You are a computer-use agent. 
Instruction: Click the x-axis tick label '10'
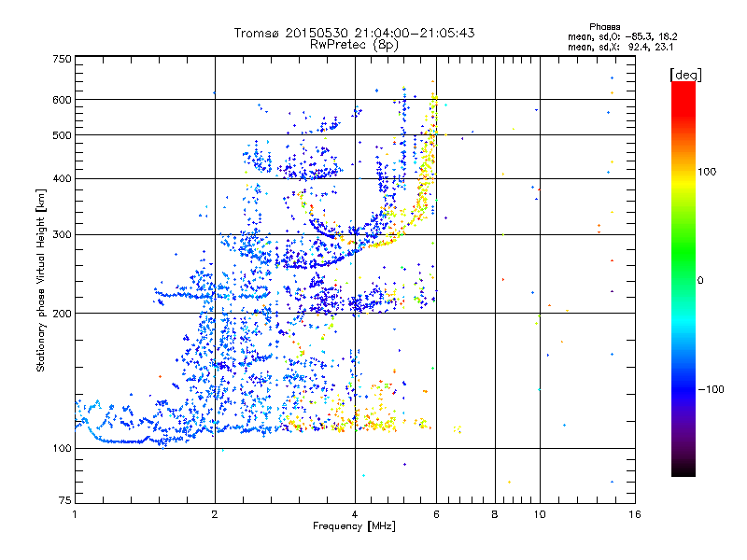pos(540,514)
